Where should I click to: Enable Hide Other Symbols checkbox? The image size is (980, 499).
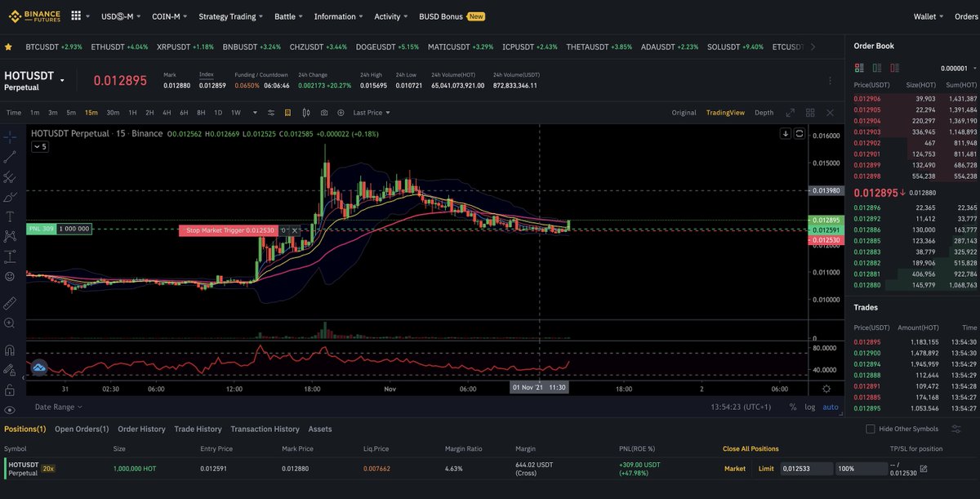(x=871, y=429)
